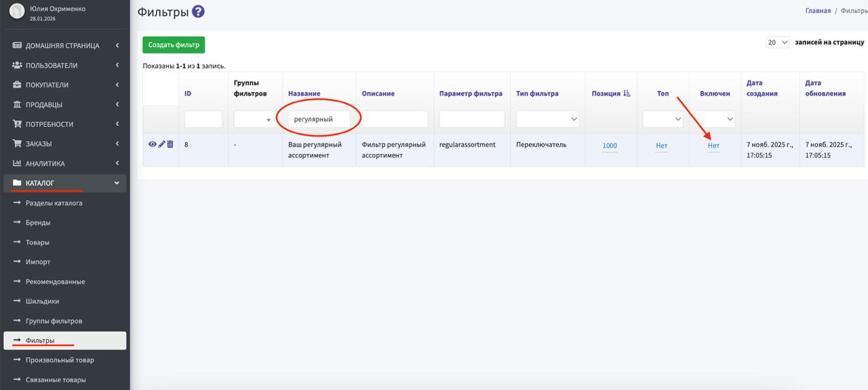Toggle the Включен value Нет for filter 8
Image resolution: width=868 pixels, height=390 pixels.
713,146
